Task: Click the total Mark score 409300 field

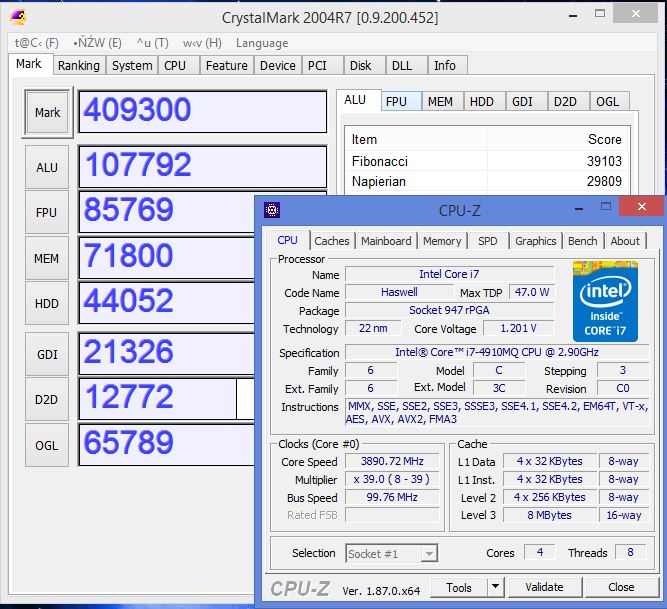Action: pyautogui.click(x=203, y=111)
